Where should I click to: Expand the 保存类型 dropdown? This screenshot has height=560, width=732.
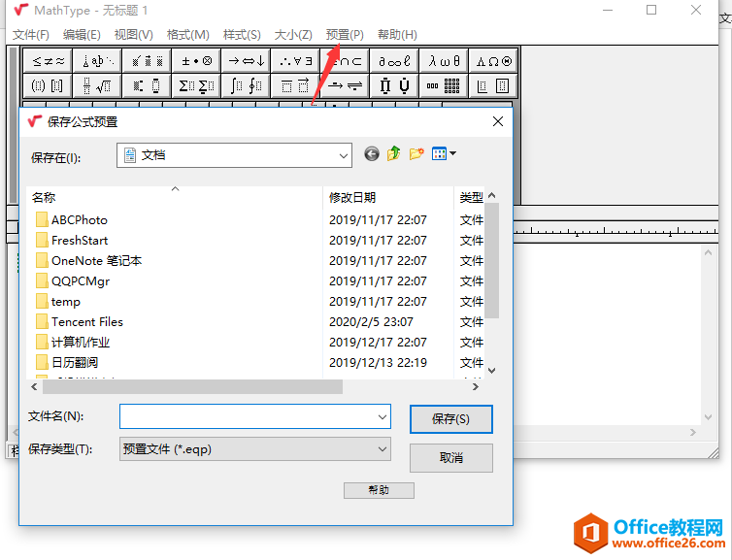coord(383,449)
